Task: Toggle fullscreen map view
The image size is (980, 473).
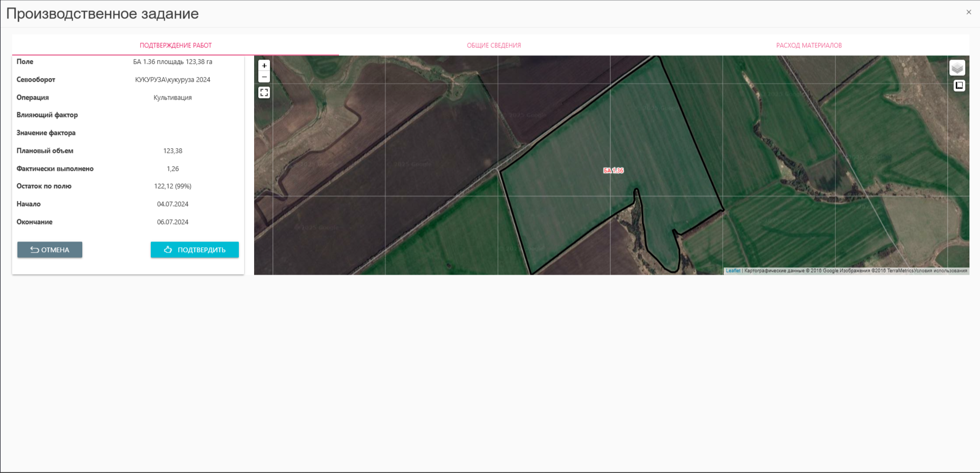Action: pyautogui.click(x=264, y=93)
